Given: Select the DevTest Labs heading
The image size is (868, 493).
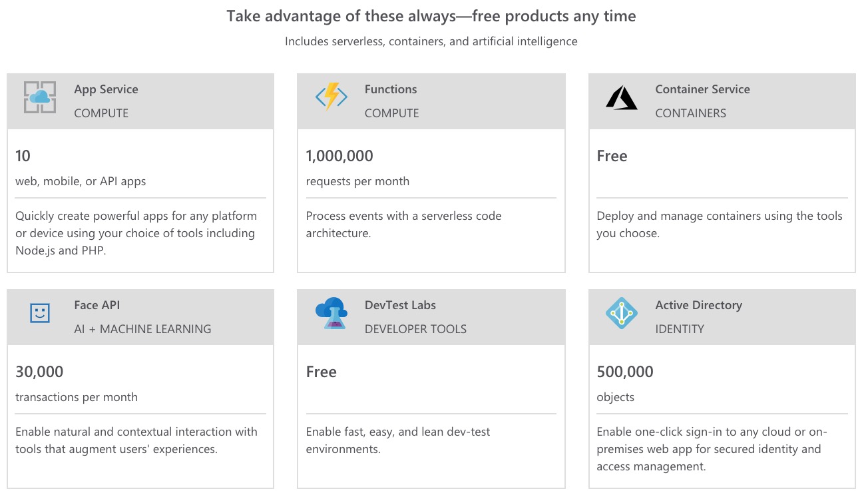Looking at the screenshot, I should pos(400,305).
